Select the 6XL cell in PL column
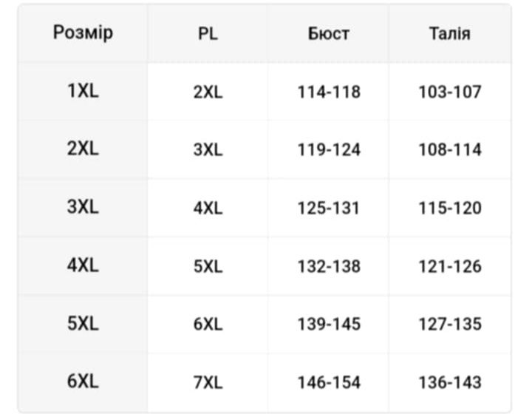 pos(208,325)
